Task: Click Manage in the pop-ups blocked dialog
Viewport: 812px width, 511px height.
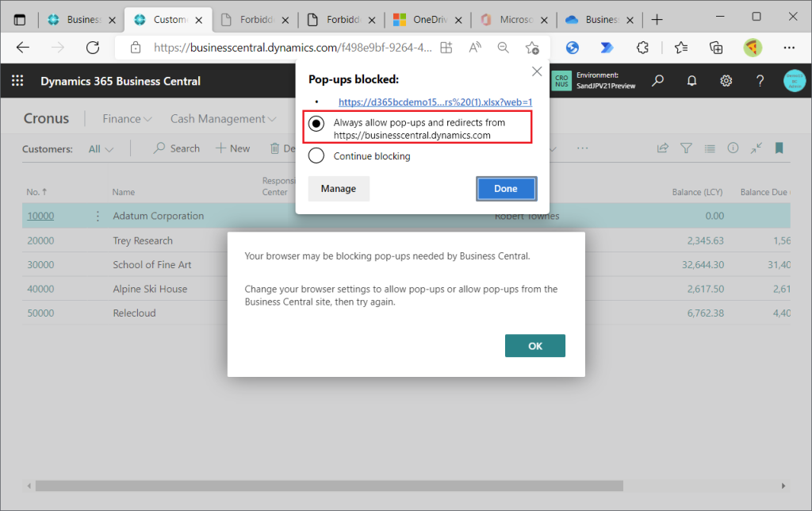Action: (339, 189)
